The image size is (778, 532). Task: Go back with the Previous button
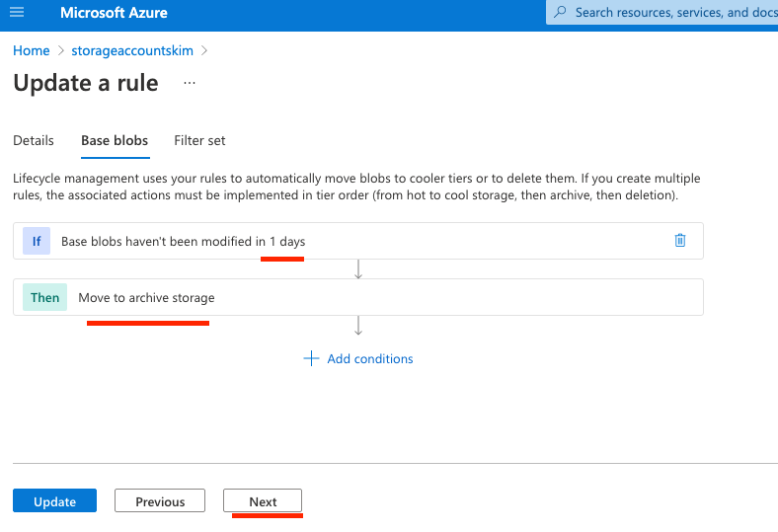pyautogui.click(x=160, y=501)
